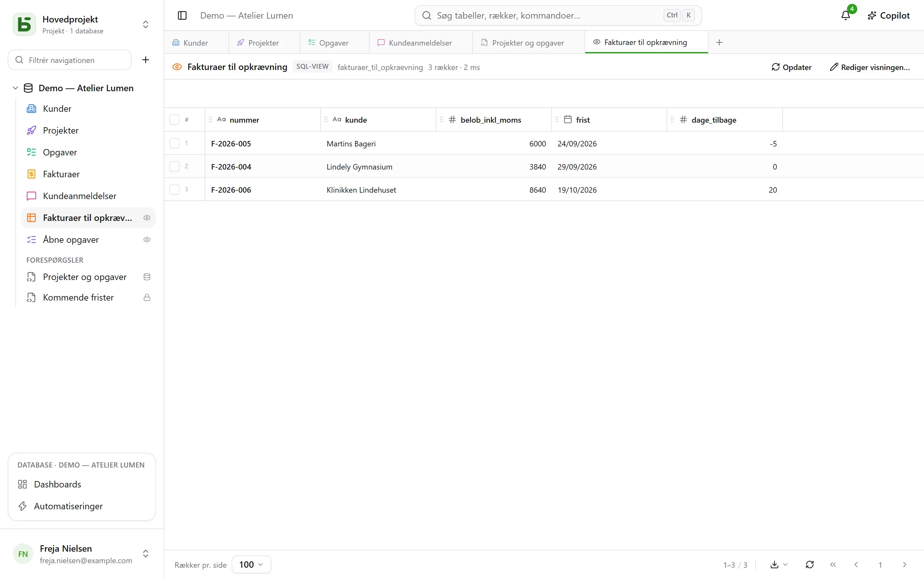924x578 pixels.
Task: Add a navigation item with the plus button
Action: coord(145,60)
